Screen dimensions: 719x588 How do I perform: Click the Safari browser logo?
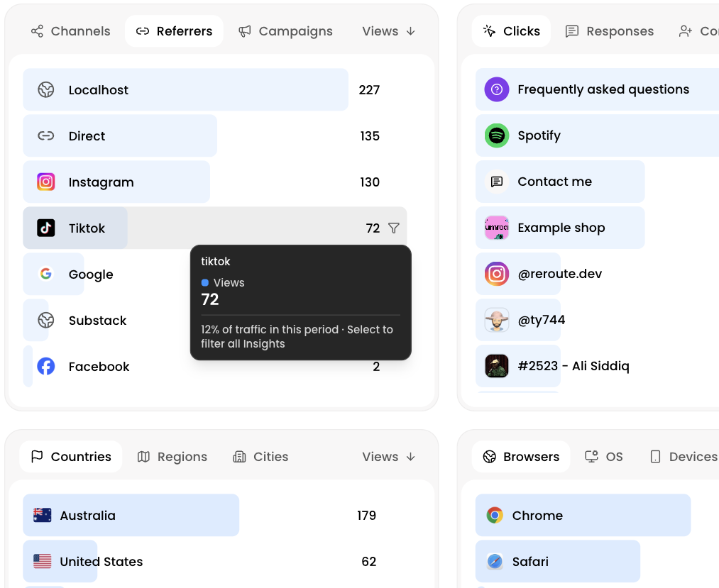pyautogui.click(x=495, y=562)
